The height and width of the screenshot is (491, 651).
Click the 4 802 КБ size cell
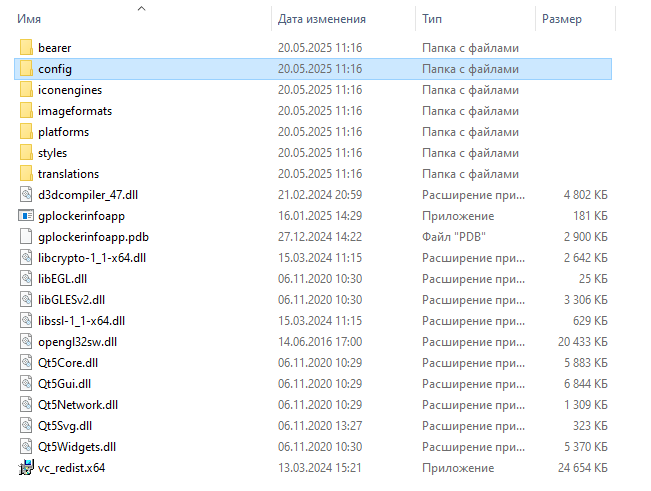click(585, 195)
